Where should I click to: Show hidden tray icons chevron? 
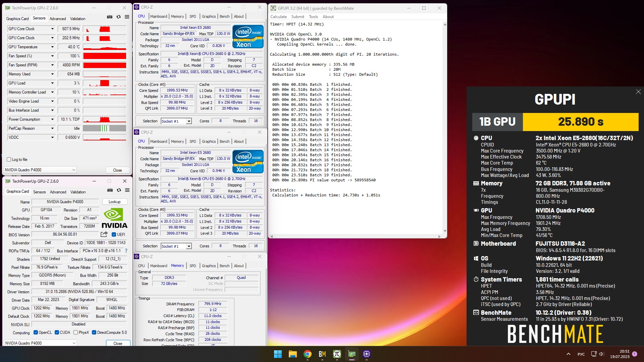click(x=569, y=354)
